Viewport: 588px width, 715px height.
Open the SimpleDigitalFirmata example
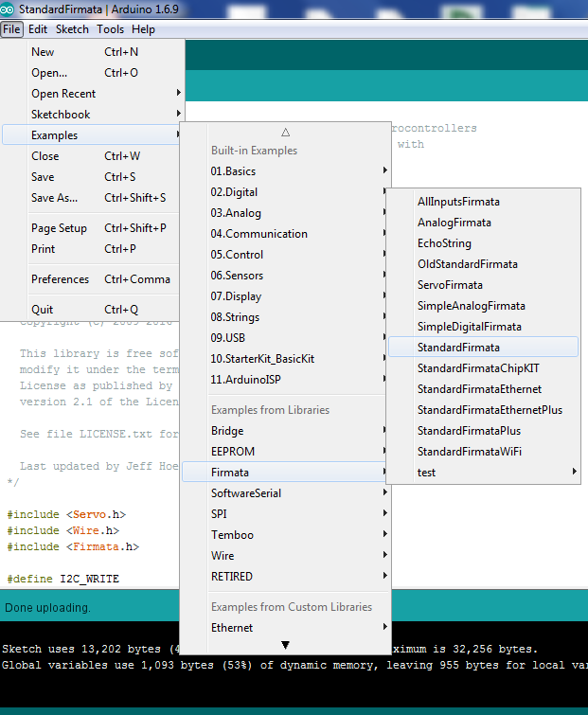click(x=483, y=327)
